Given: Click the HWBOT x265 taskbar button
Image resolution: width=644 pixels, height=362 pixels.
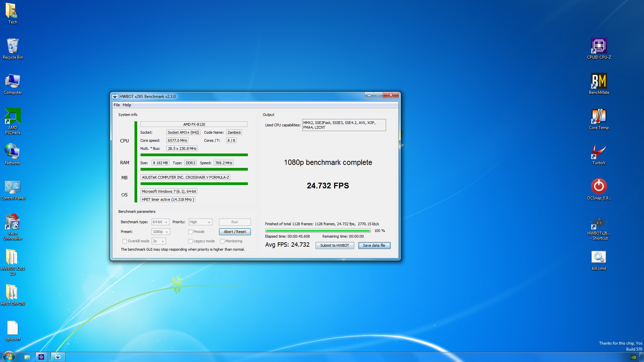Looking at the screenshot, I should tap(58, 357).
